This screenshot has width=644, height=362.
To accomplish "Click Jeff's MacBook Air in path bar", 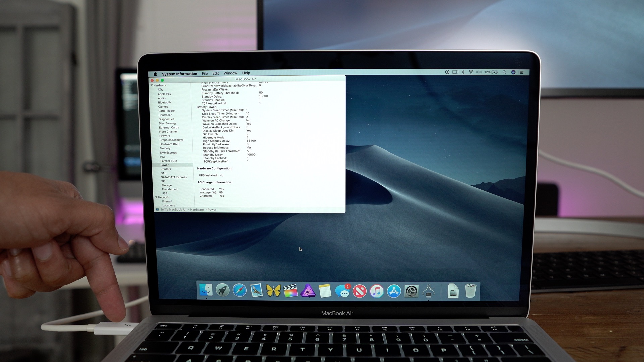I will (173, 210).
